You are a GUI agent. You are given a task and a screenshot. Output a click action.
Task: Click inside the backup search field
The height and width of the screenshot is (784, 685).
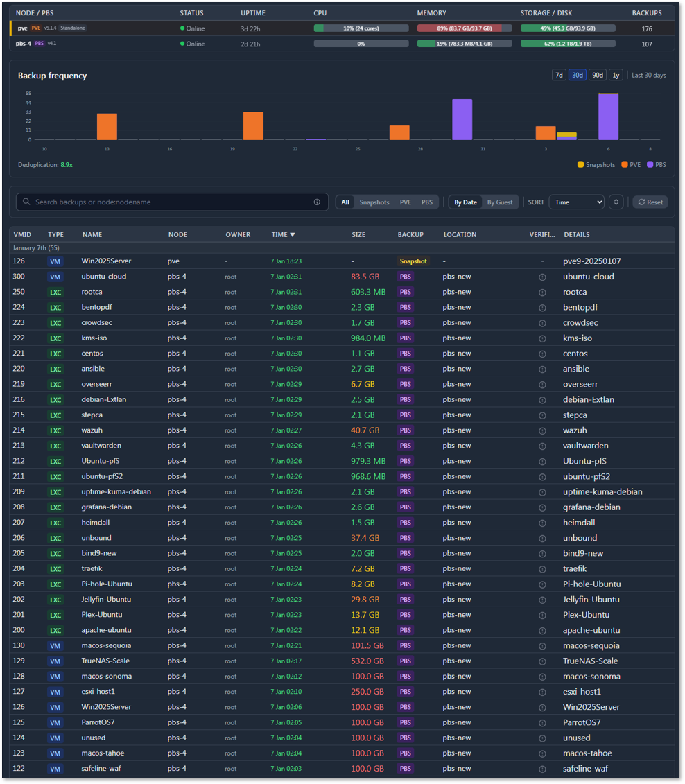coord(139,202)
